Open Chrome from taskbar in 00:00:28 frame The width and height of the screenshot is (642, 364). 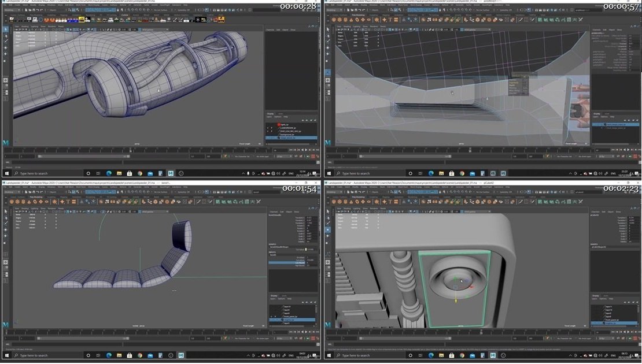click(139, 173)
